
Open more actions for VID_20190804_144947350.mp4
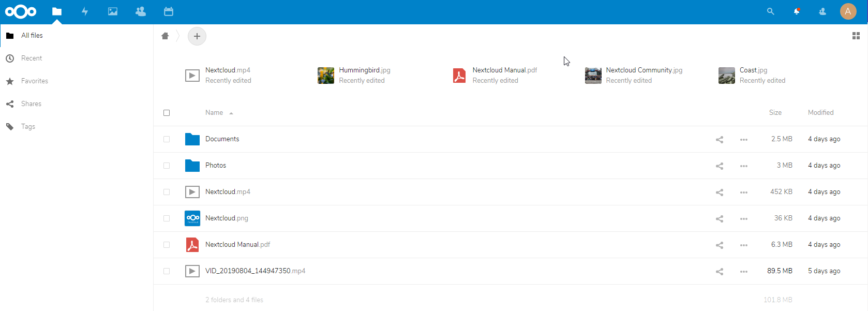coord(744,272)
